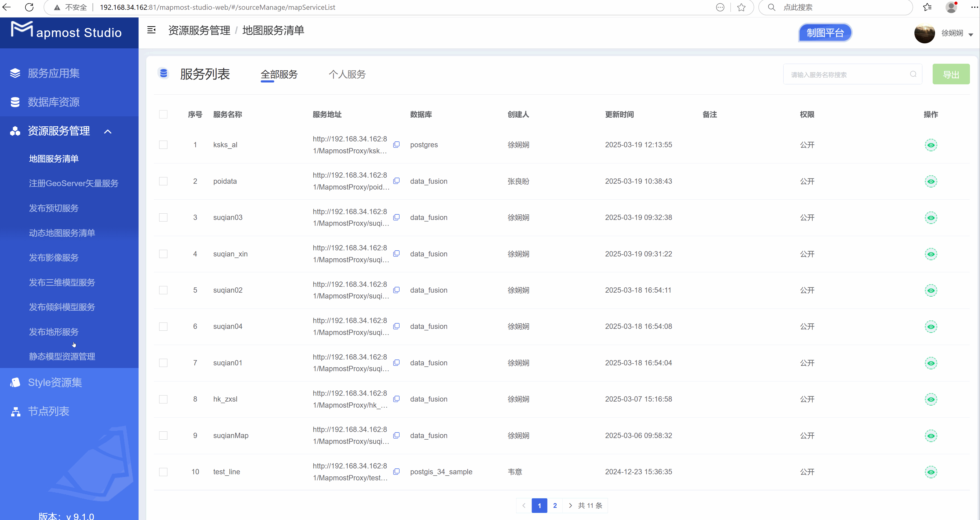Viewport: 980px width, 520px height.
Task: Open 发布地形服务 submenu item
Action: (54, 332)
